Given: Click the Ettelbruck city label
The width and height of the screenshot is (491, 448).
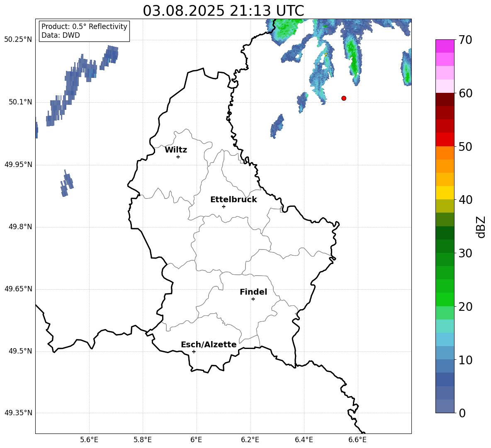Looking at the screenshot, I should [x=233, y=200].
